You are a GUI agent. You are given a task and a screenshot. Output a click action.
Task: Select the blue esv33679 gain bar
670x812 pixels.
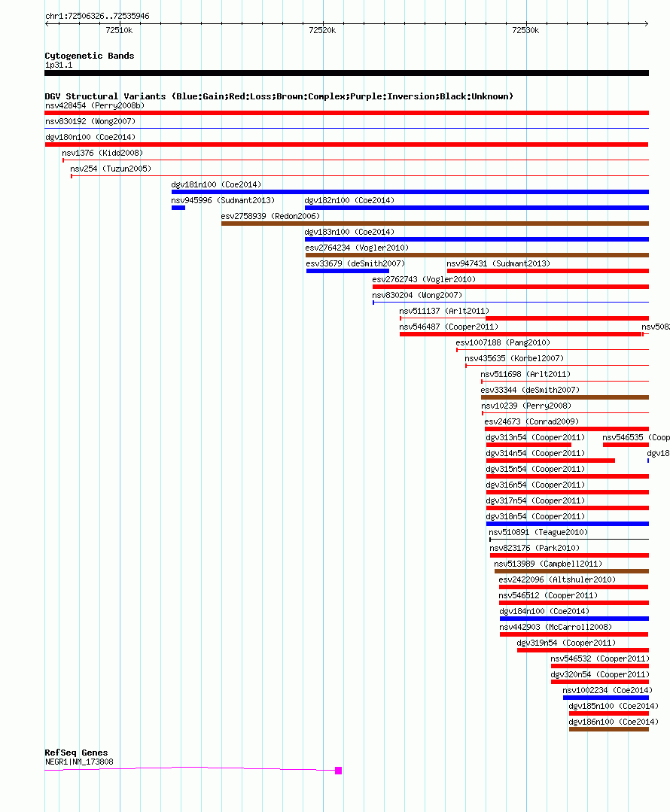pos(348,271)
